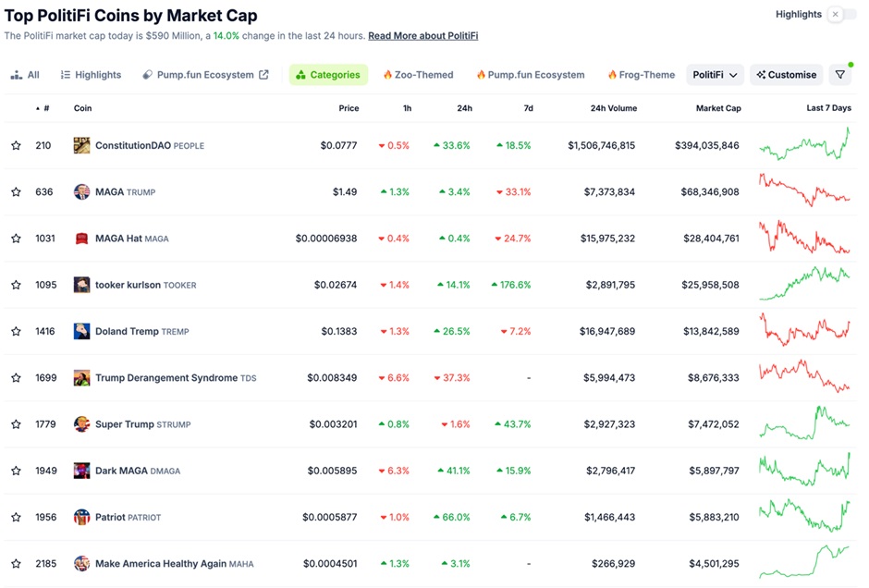Screen dimensions: 869x588
Task: Switch to the Zoo-Themed category tab
Action: (418, 75)
